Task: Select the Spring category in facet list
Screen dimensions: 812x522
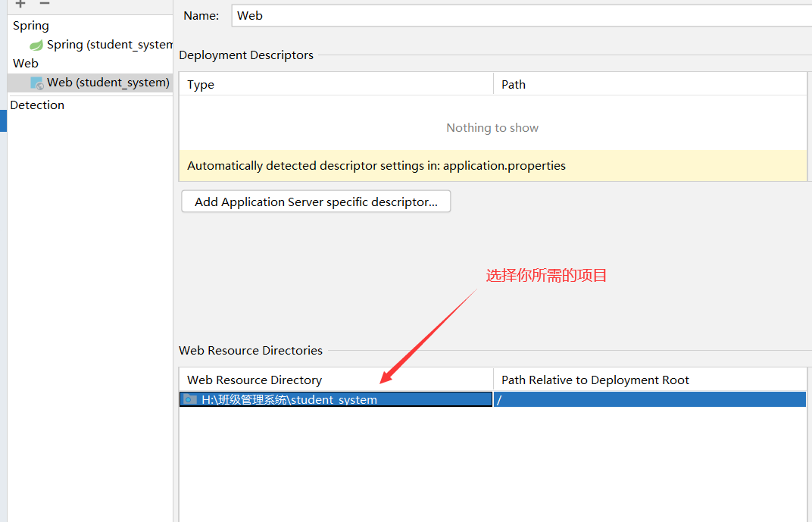Action: [x=31, y=25]
